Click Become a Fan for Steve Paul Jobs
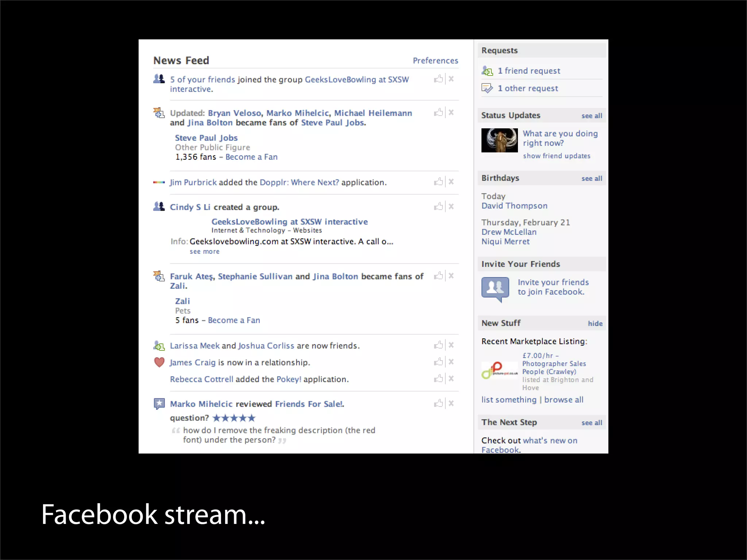 [x=251, y=157]
